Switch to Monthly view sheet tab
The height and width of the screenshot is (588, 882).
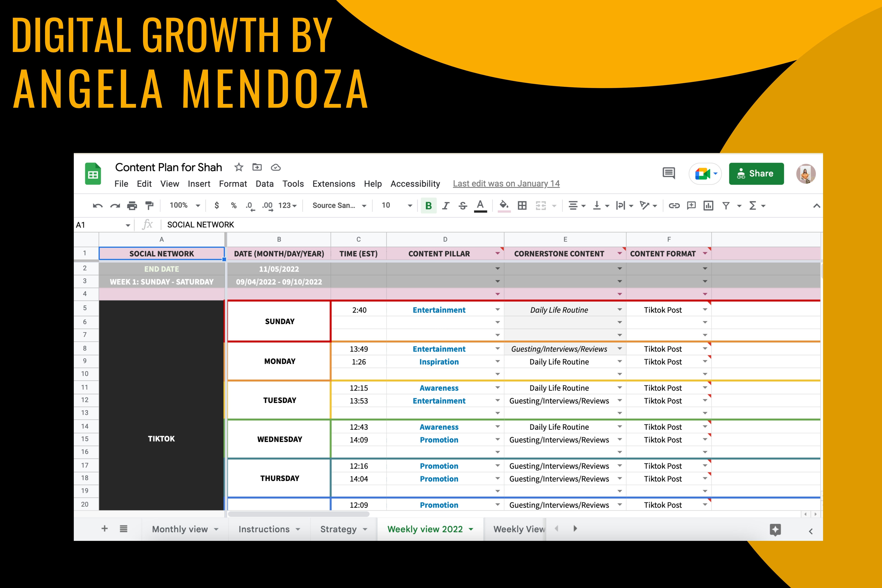click(x=185, y=529)
